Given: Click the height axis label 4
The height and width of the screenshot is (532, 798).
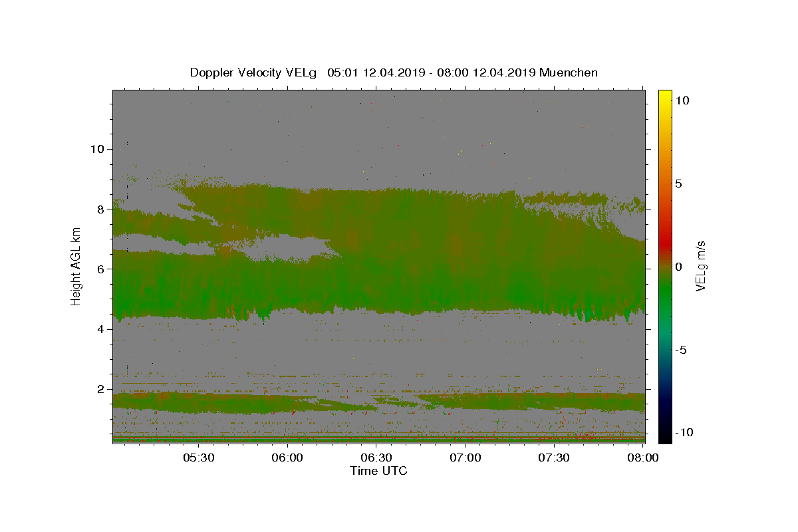Looking at the screenshot, I should [x=100, y=329].
